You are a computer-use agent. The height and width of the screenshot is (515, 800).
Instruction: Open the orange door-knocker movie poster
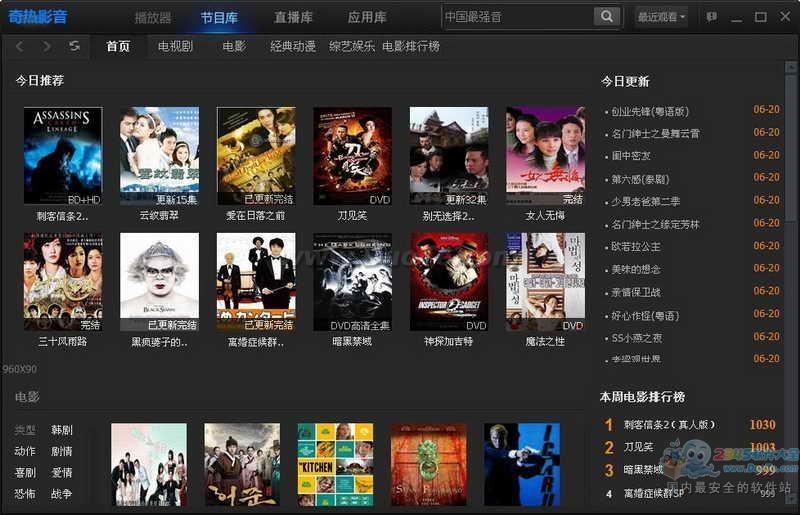point(429,464)
